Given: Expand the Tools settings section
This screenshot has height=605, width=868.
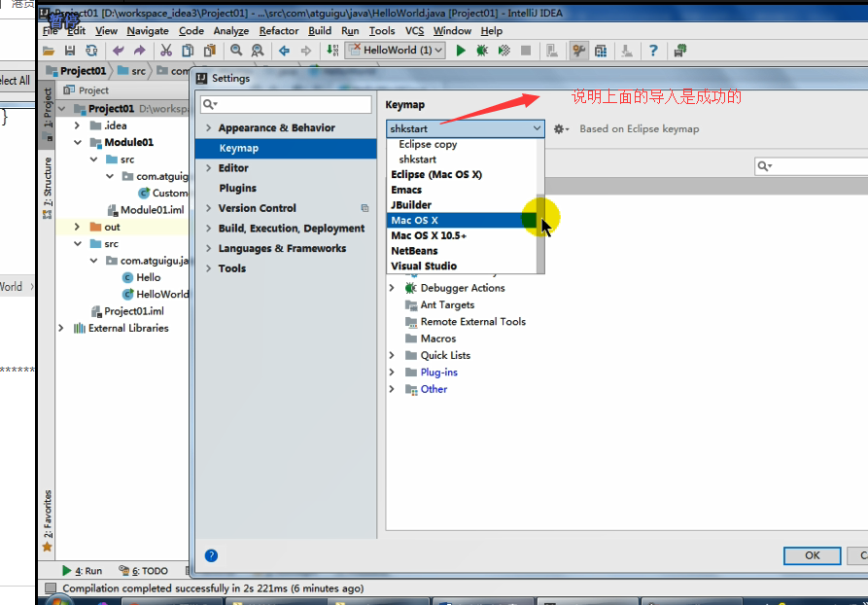Looking at the screenshot, I should click(x=209, y=268).
